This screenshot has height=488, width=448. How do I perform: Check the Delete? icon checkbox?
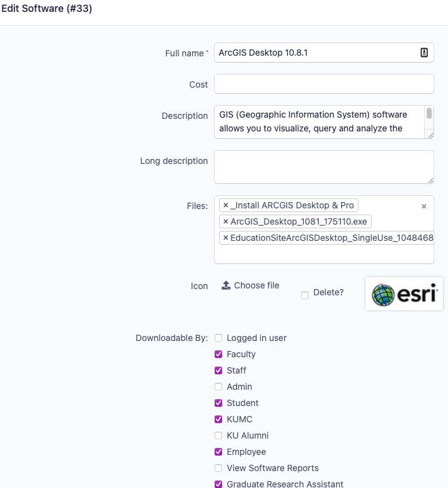[x=305, y=295]
